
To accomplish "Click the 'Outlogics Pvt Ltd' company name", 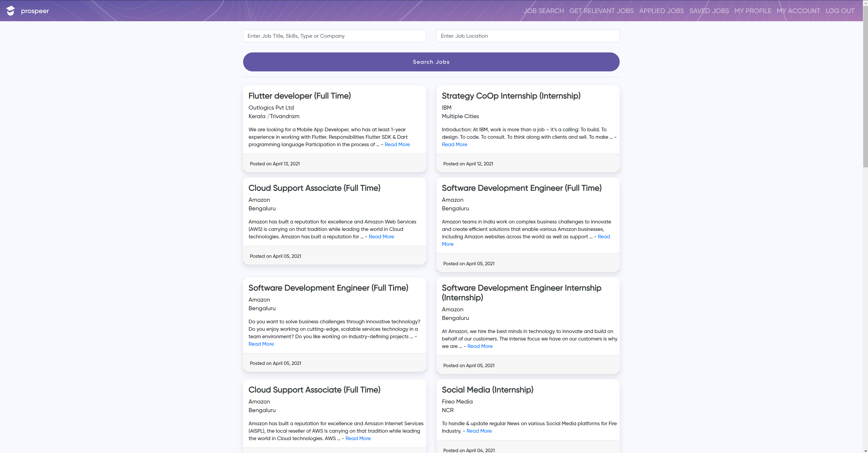I will click(x=271, y=108).
